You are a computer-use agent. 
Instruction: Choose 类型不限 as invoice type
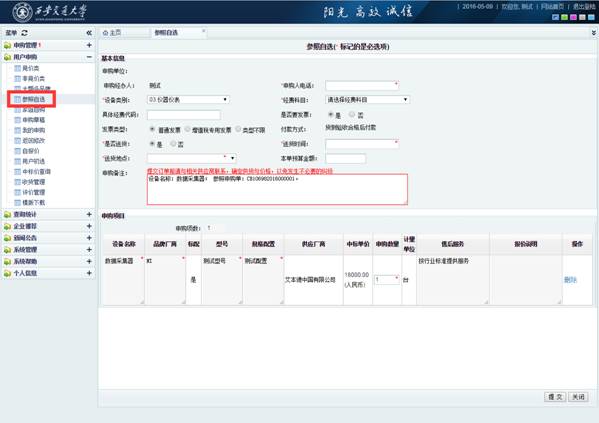click(238, 129)
